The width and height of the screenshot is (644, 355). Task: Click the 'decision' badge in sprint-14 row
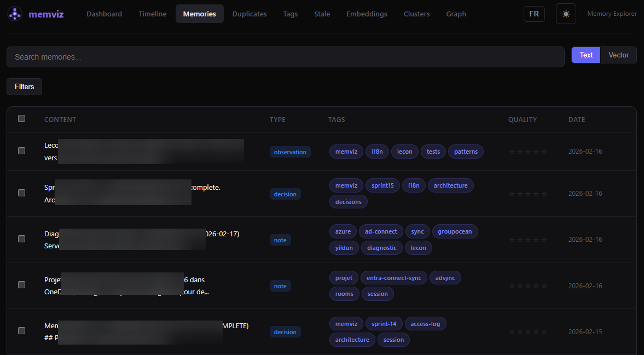(x=285, y=332)
